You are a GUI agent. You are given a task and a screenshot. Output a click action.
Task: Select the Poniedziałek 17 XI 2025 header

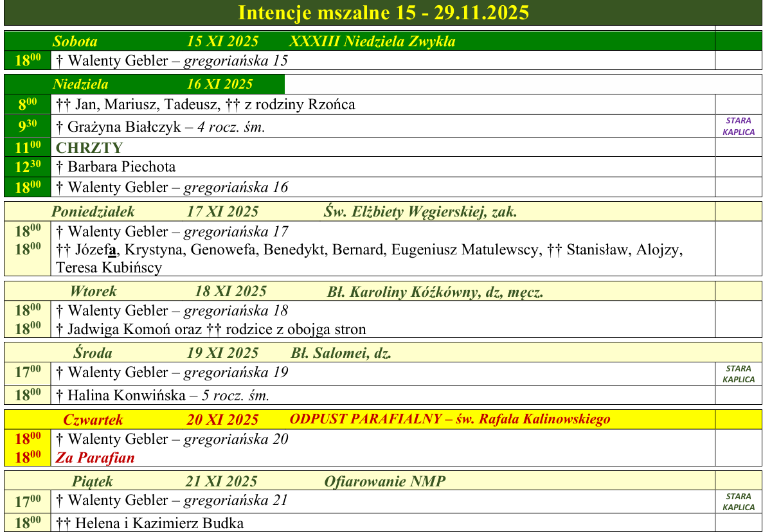coord(155,212)
